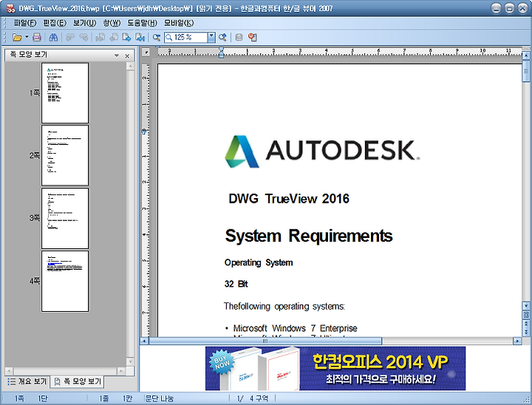Click the '1/ 4 구역' status bar entry
The image size is (532, 405).
[x=252, y=398]
